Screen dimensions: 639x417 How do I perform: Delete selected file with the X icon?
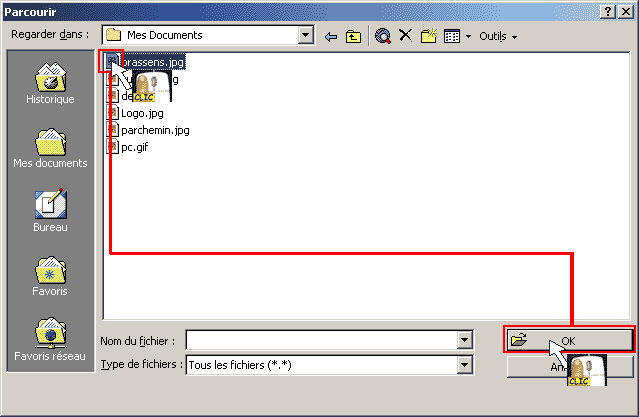coord(405,35)
